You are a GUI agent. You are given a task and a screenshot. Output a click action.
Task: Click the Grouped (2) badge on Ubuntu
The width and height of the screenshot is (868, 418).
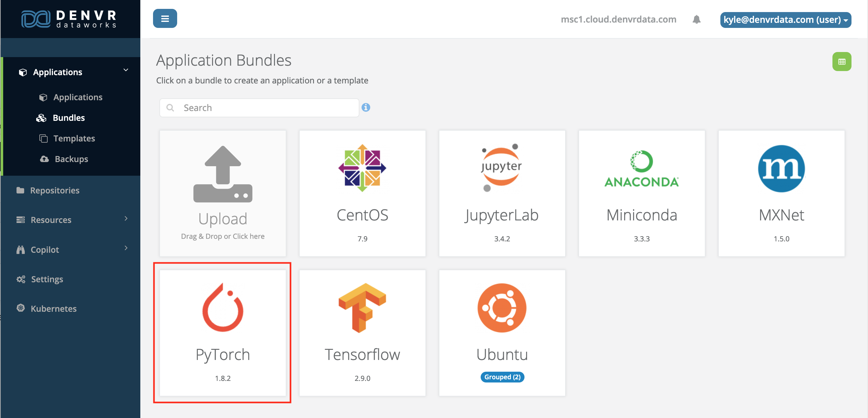[502, 377]
